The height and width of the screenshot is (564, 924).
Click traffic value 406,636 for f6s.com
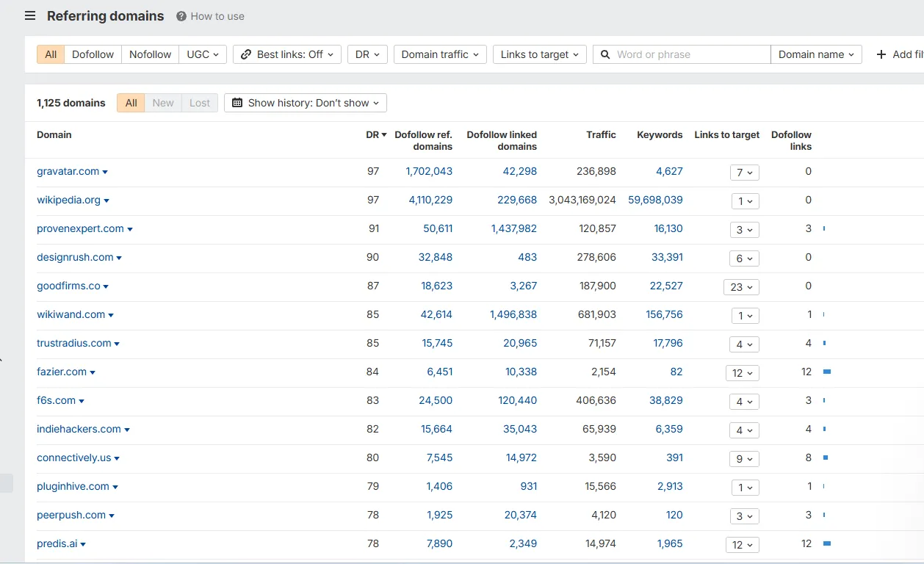(596, 400)
